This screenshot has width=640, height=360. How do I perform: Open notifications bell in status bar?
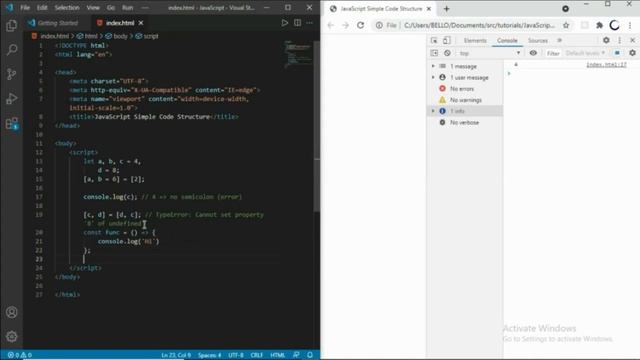pos(310,355)
